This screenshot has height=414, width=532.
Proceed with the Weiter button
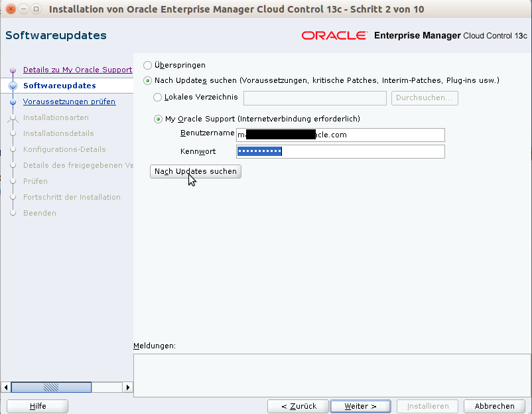click(x=360, y=406)
